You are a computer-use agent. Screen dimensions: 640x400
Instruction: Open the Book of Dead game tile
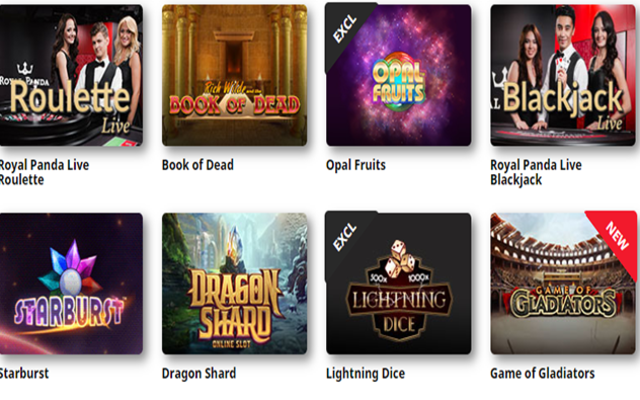(x=234, y=75)
